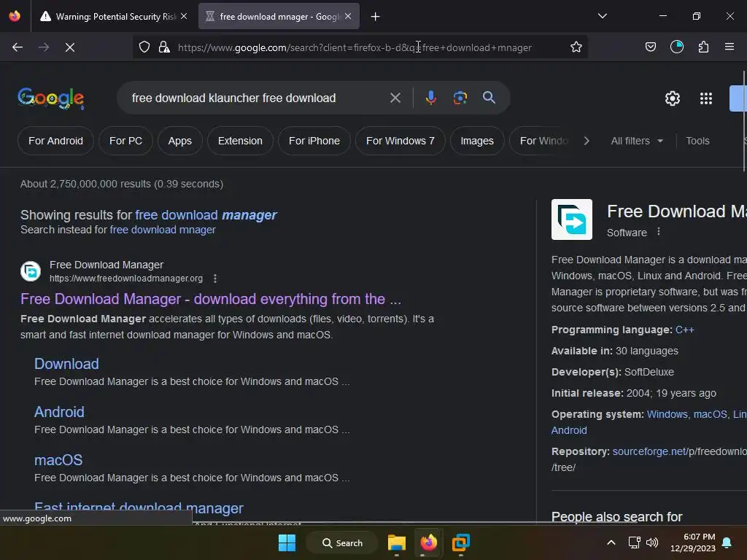Open the C++ programming language link
This screenshot has width=747, height=560.
click(x=684, y=330)
